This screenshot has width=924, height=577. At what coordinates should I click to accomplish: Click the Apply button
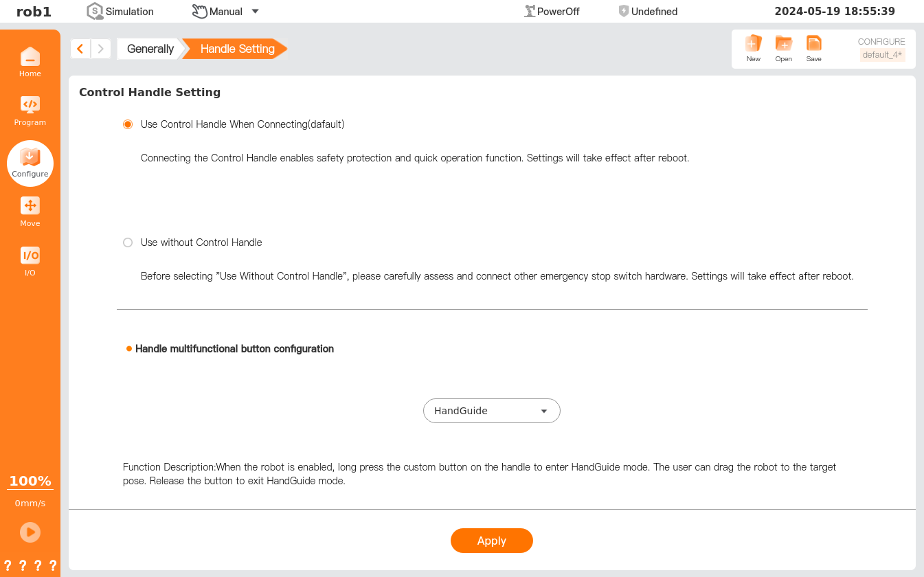point(491,541)
